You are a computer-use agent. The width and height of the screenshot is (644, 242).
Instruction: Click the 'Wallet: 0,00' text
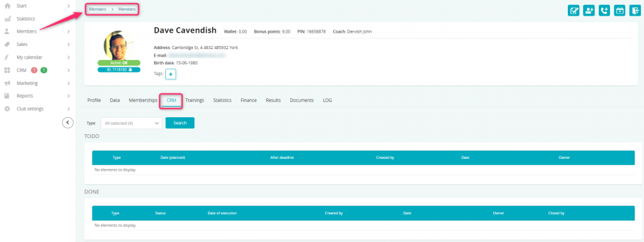(x=235, y=32)
